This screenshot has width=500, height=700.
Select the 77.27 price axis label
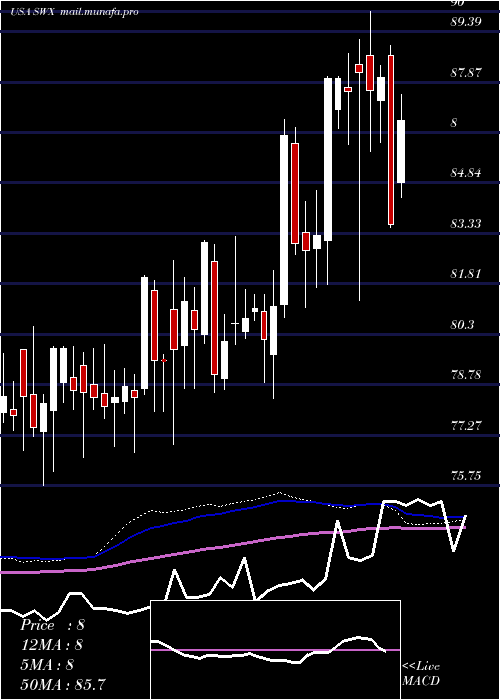[x=466, y=425]
